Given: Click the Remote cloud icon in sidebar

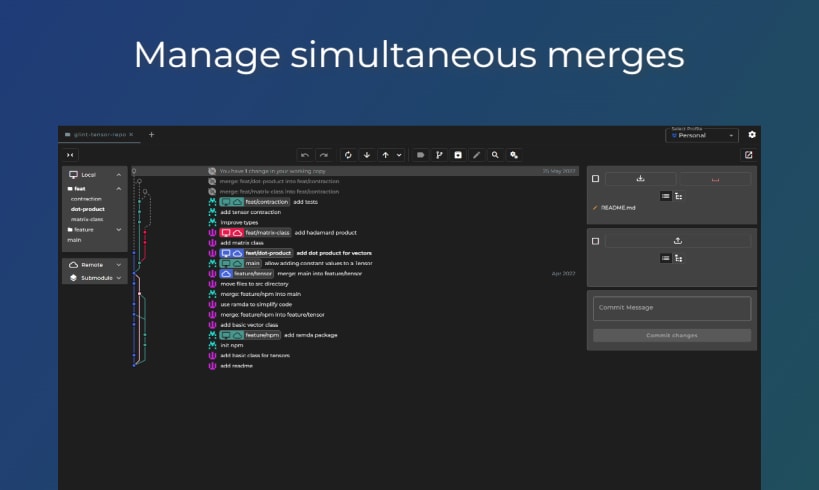Looking at the screenshot, I should [73, 265].
